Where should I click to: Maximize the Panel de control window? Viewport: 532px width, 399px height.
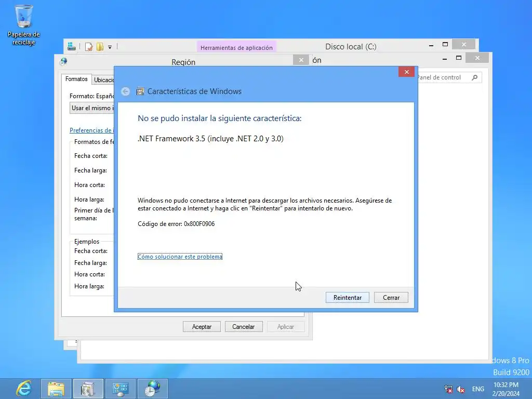click(459, 58)
